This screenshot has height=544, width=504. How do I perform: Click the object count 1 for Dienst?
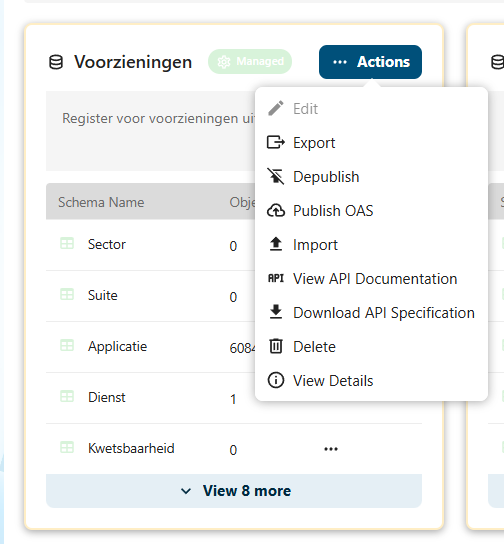pos(233,399)
